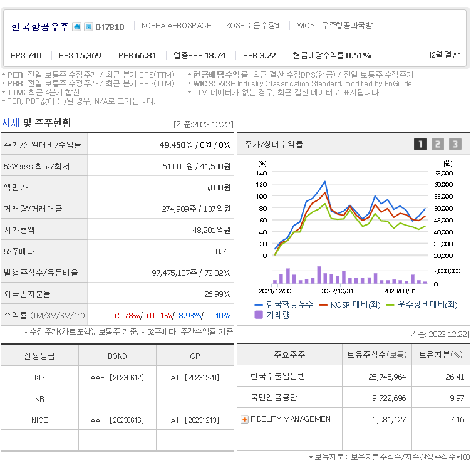Click the 2022/10/31 chart date label
The height and width of the screenshot is (468, 476).
pos(337,291)
